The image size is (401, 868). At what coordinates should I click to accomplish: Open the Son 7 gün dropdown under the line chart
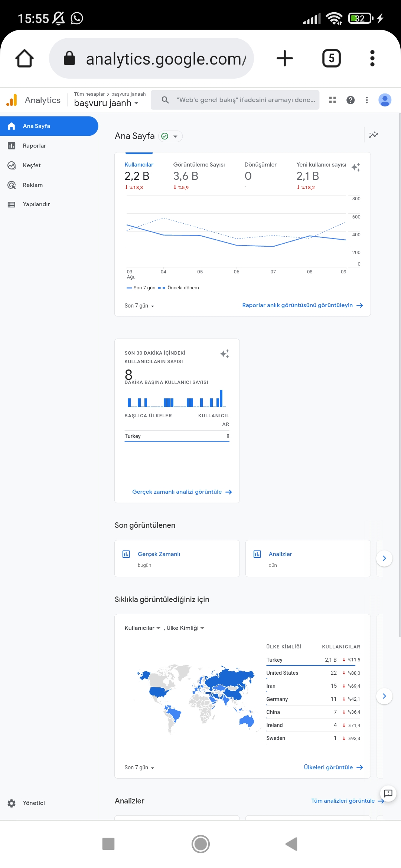point(139,306)
